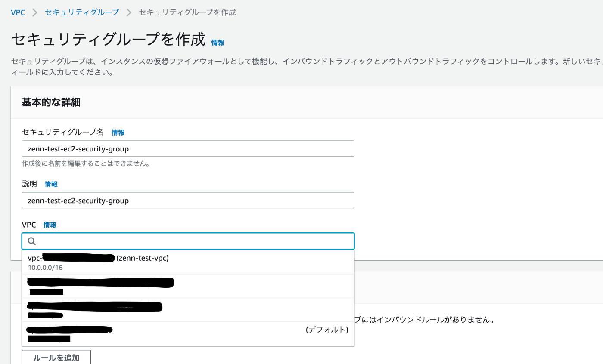
Task: Click the 作成後に名前を編集することはできません note
Action: point(86,163)
